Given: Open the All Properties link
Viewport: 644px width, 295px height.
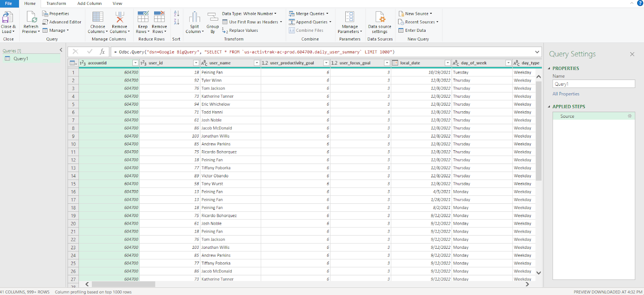Looking at the screenshot, I should coord(566,94).
